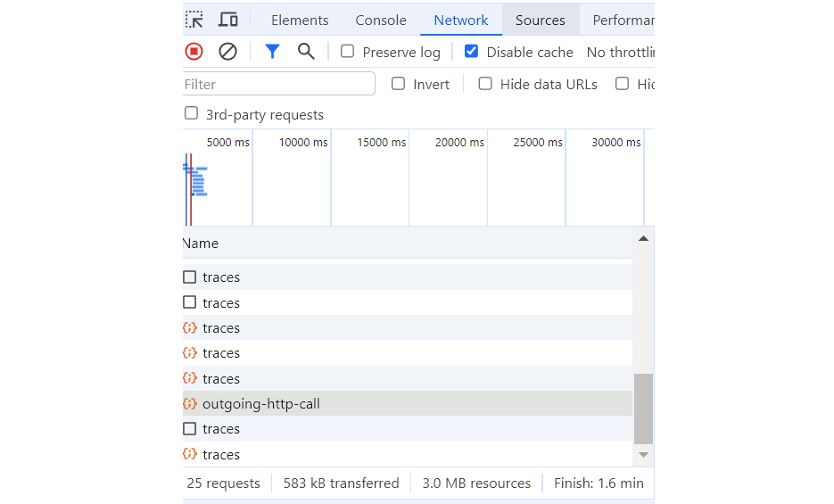Switch to the Elements tab
Screen dimensions: 834x504
pyautogui.click(x=300, y=20)
